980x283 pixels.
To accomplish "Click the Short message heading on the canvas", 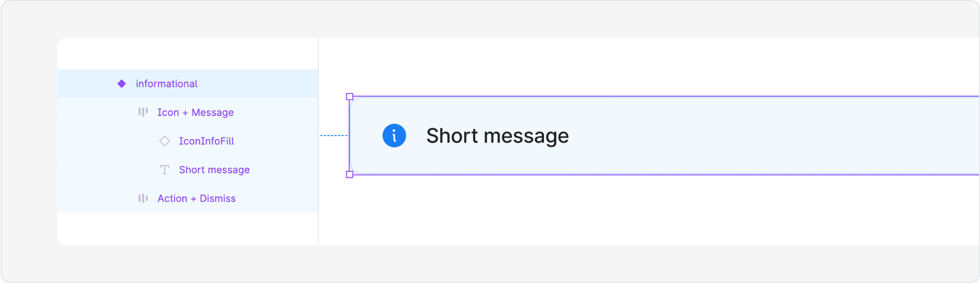I will pyautogui.click(x=498, y=136).
